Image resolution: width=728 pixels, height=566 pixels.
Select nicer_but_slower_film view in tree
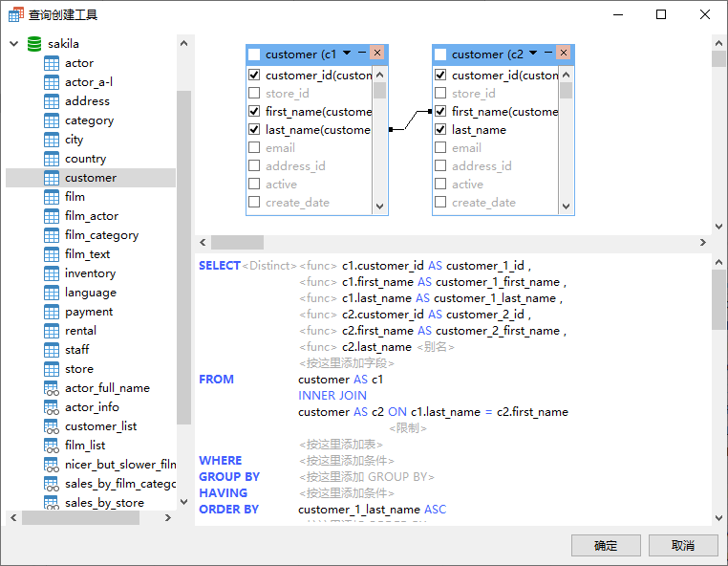pos(120,465)
